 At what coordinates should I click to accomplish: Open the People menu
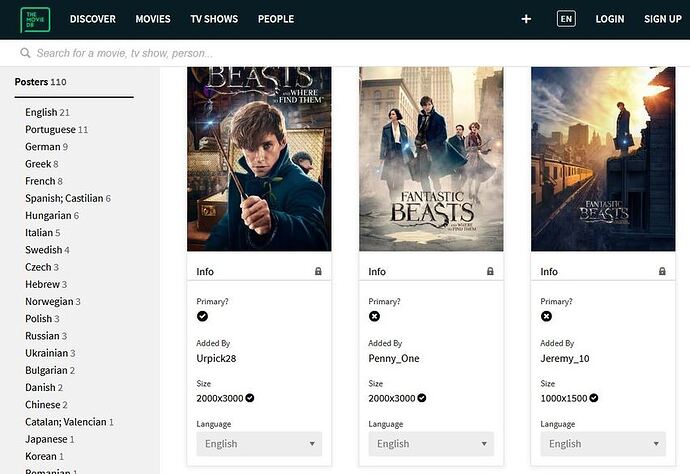point(276,19)
